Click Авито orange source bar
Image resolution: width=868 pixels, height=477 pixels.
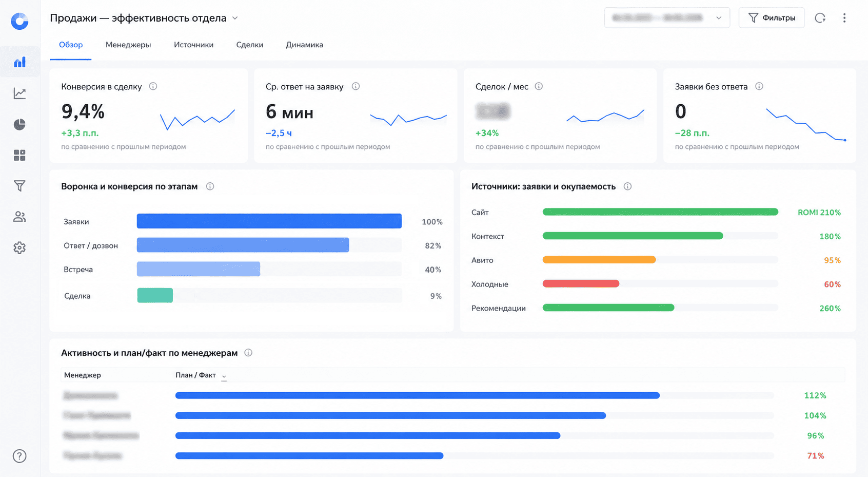click(x=599, y=260)
